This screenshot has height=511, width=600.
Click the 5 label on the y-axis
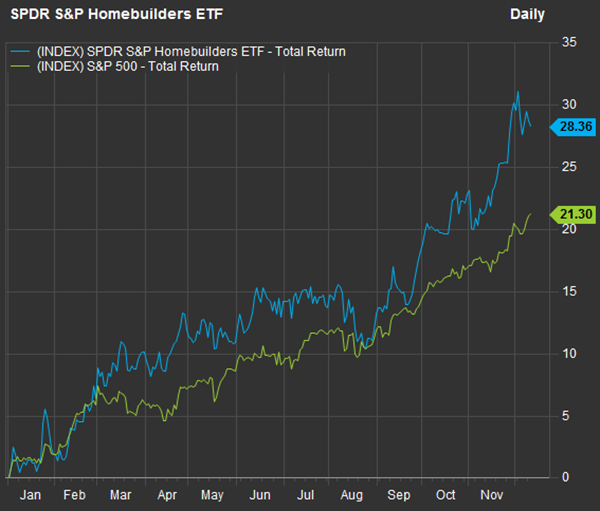point(566,416)
